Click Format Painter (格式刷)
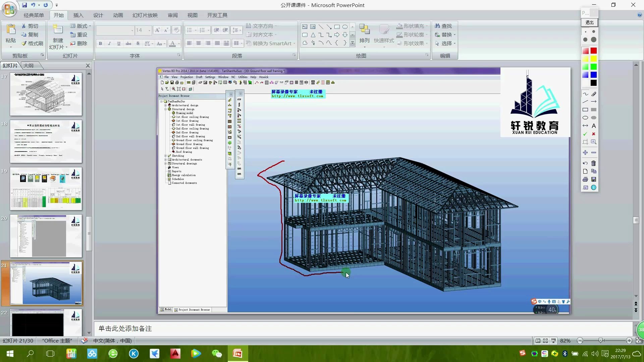644x362 pixels. [32, 43]
